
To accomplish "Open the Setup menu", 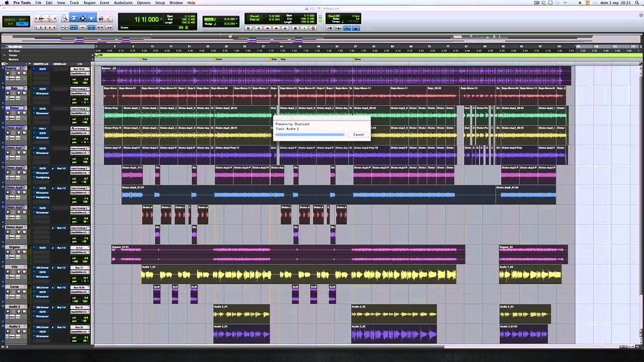I will pyautogui.click(x=159, y=3).
